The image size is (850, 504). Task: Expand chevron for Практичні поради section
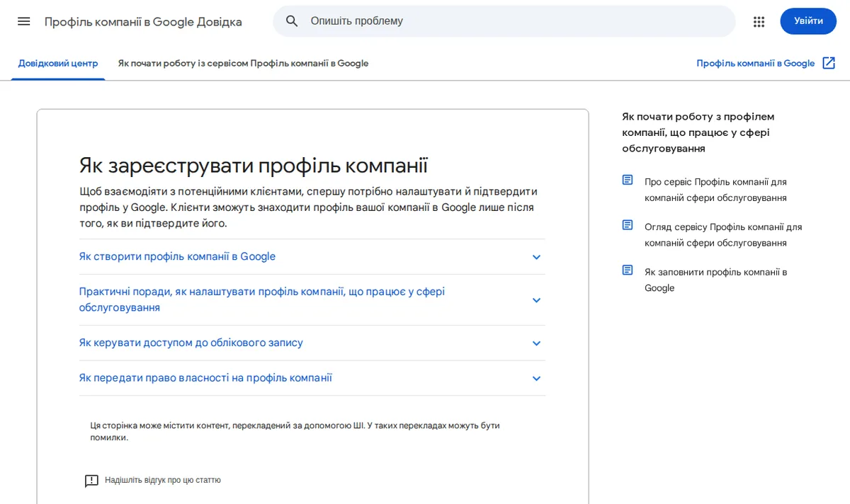(536, 300)
